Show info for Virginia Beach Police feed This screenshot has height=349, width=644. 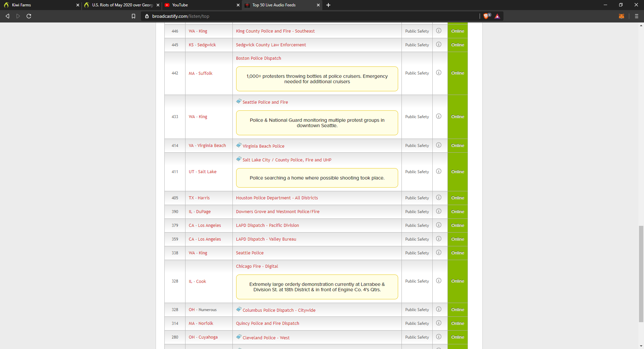point(439,145)
